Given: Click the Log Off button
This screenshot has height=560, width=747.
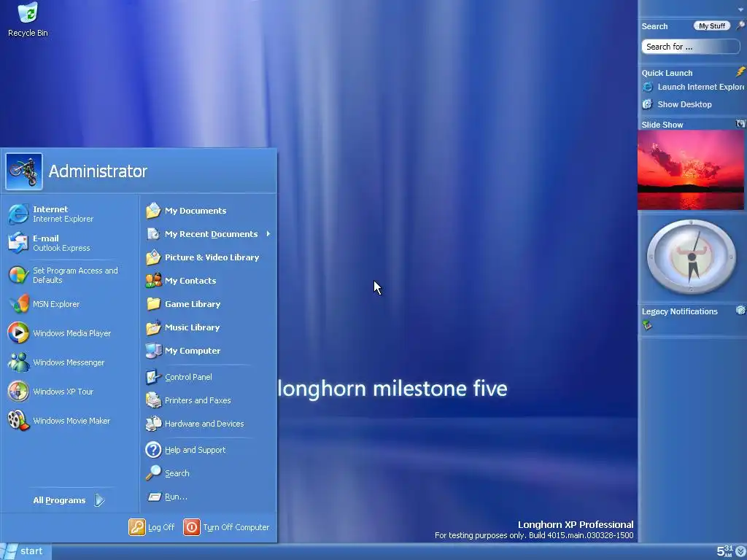Looking at the screenshot, I should coord(152,527).
